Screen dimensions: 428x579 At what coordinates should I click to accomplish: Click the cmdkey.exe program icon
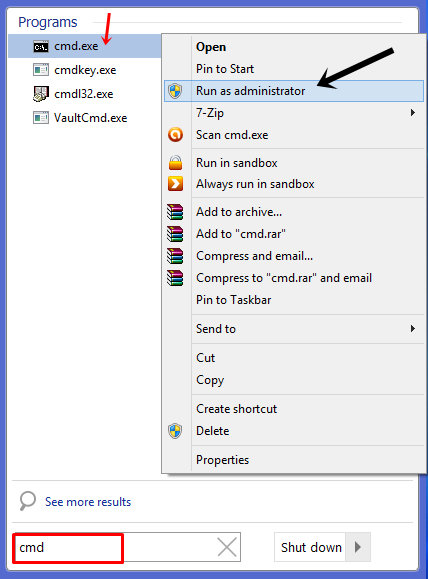41,70
